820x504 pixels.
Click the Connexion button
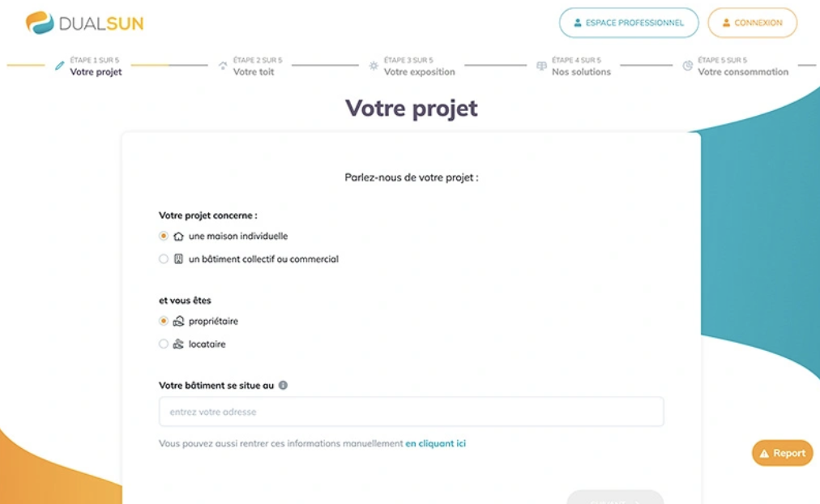(x=752, y=23)
